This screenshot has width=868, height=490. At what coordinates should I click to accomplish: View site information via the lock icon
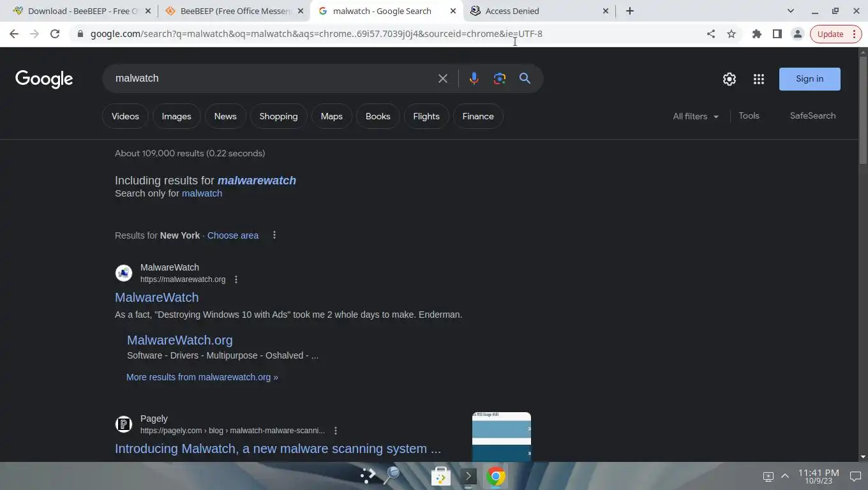80,34
